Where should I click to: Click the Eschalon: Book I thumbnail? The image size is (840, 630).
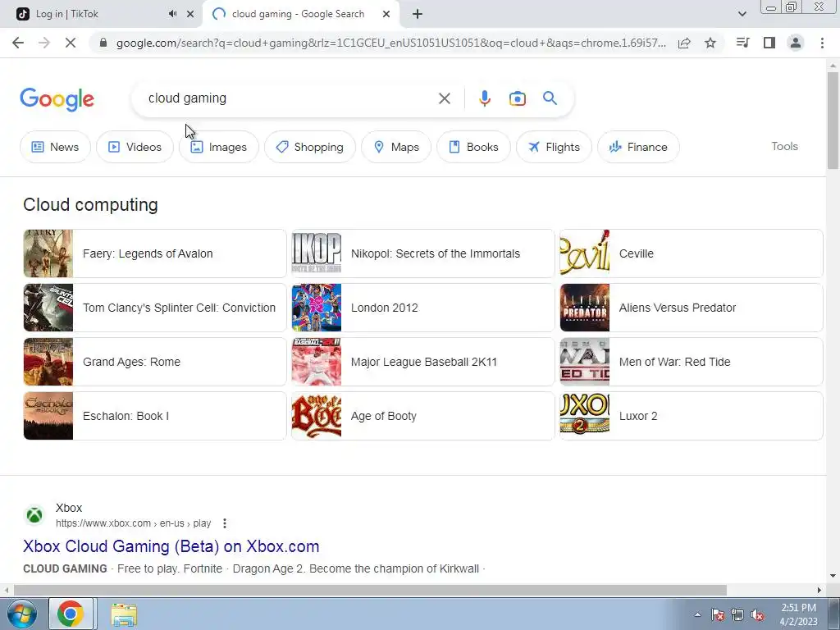[48, 416]
